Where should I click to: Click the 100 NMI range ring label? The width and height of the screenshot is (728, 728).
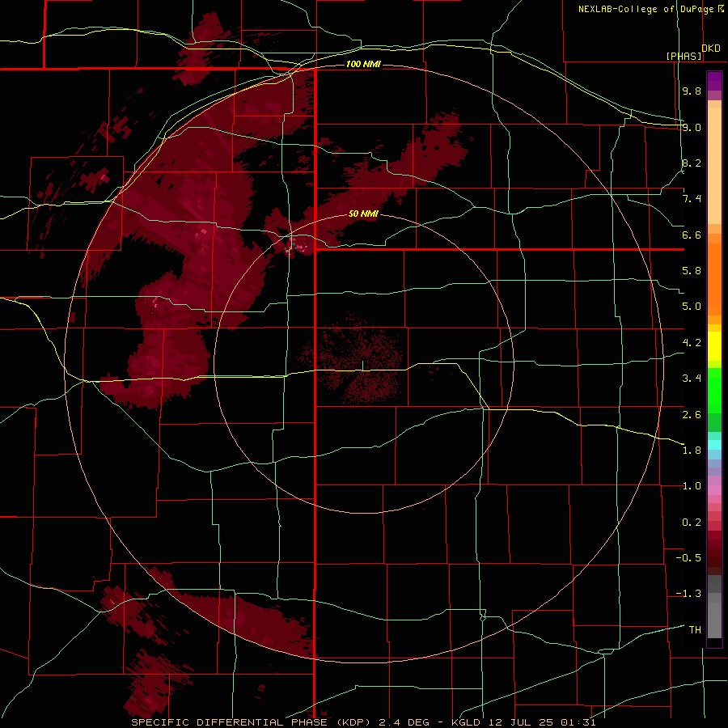(363, 64)
